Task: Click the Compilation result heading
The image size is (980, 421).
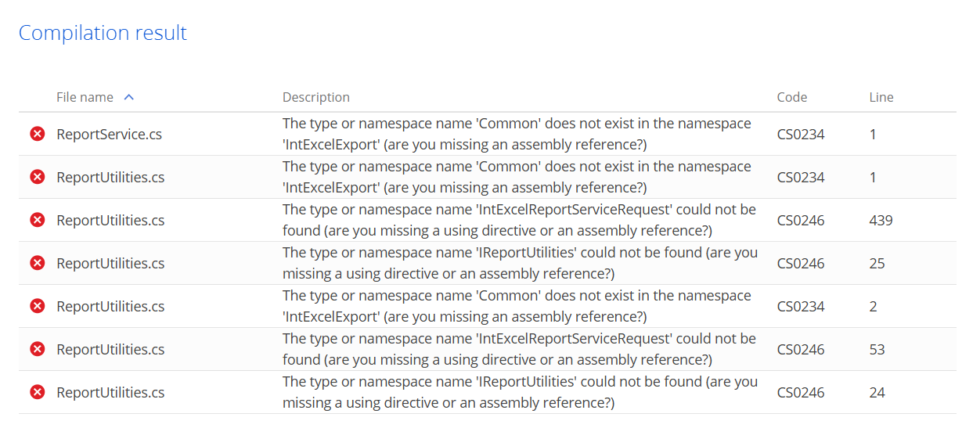Action: [x=103, y=33]
